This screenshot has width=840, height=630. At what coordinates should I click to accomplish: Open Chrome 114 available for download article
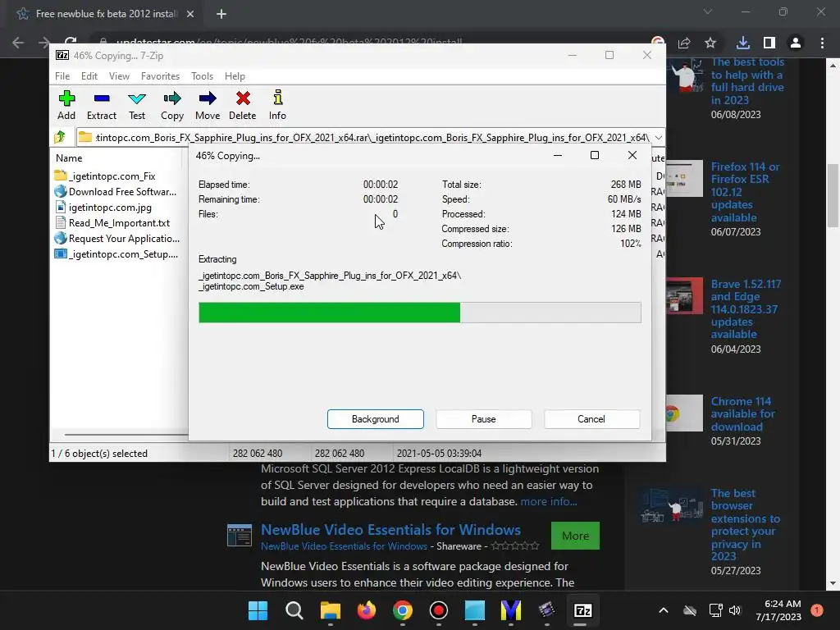click(743, 413)
